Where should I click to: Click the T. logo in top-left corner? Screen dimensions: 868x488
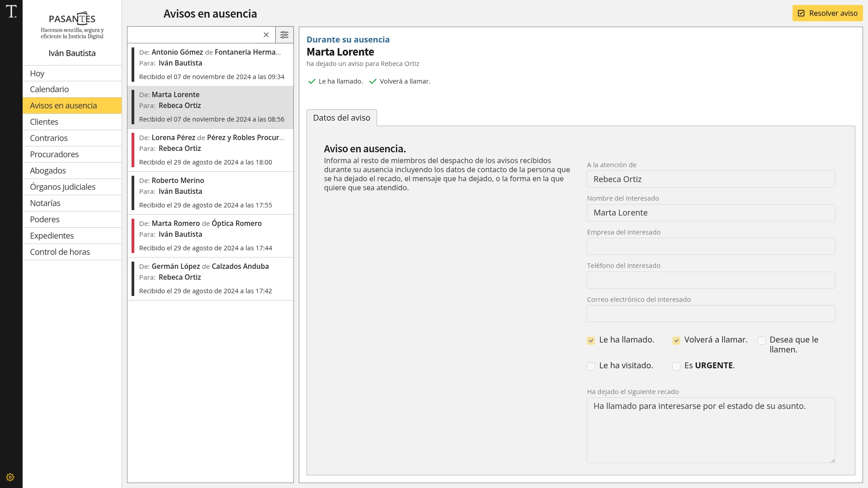tap(11, 12)
